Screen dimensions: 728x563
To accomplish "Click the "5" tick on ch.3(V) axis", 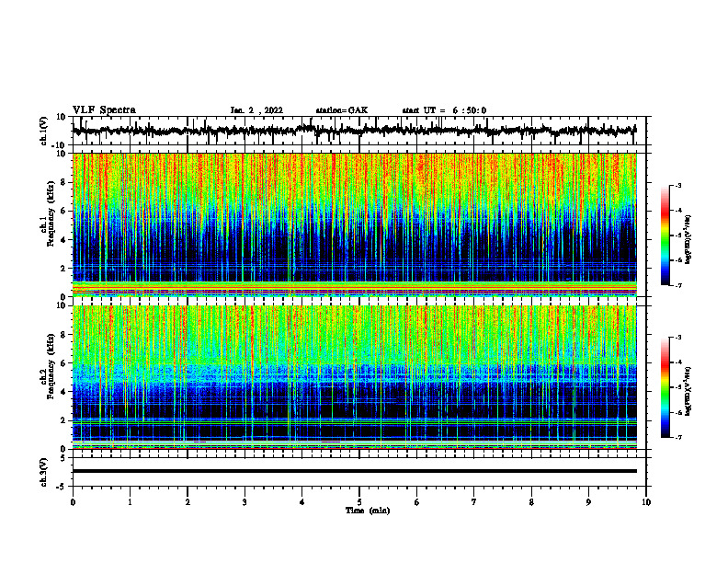I will click(x=64, y=458).
